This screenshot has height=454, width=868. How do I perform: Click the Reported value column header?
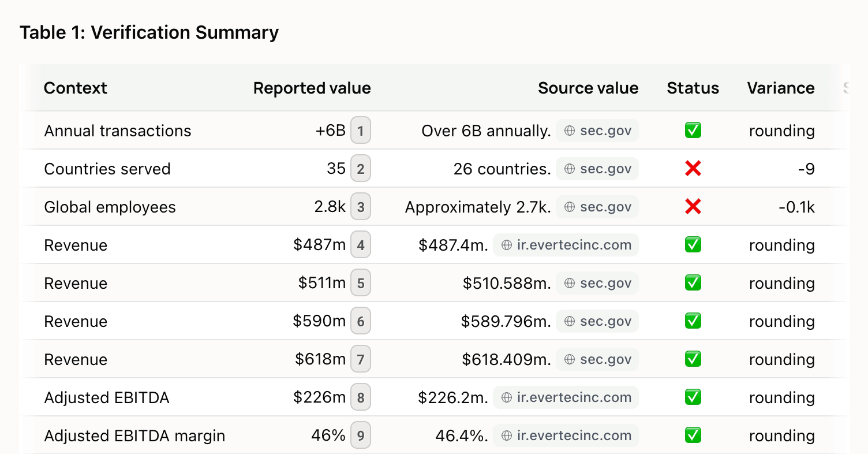coord(312,88)
